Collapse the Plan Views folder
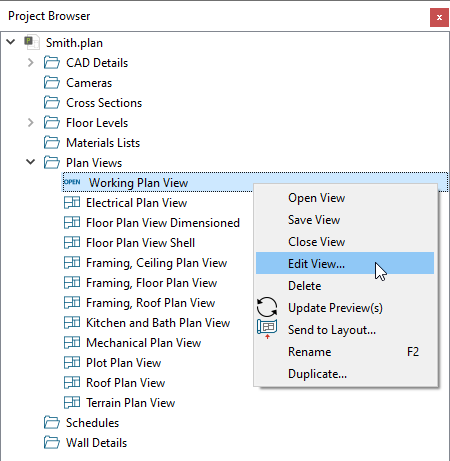450x461 pixels. [x=31, y=162]
